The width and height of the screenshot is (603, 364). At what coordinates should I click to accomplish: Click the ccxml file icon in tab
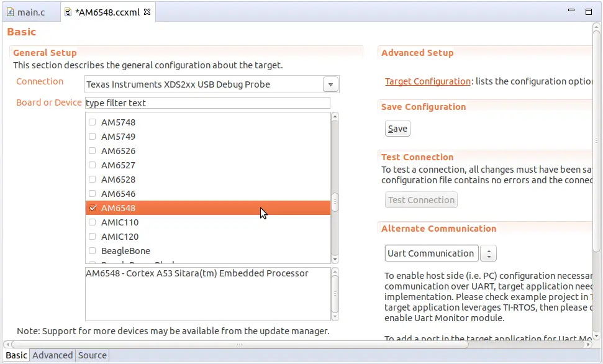[68, 12]
